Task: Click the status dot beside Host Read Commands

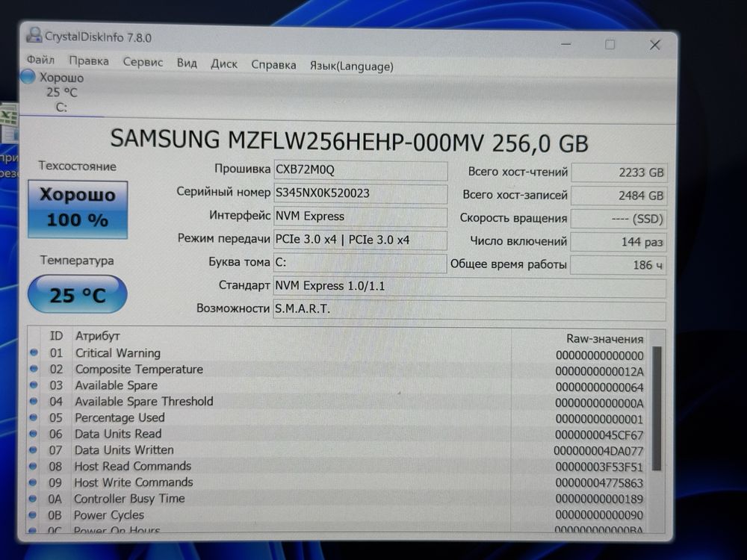Action: tap(33, 466)
